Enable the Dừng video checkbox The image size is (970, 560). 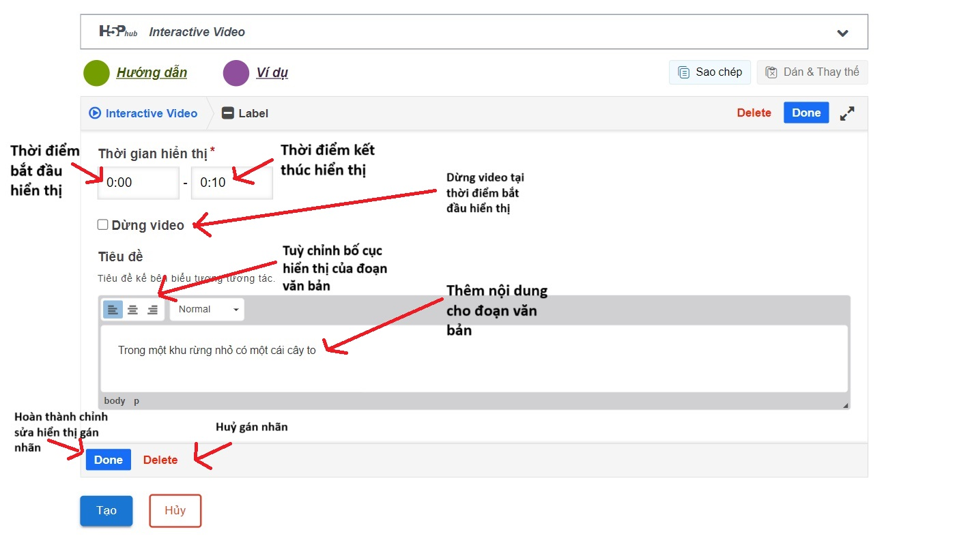[103, 224]
